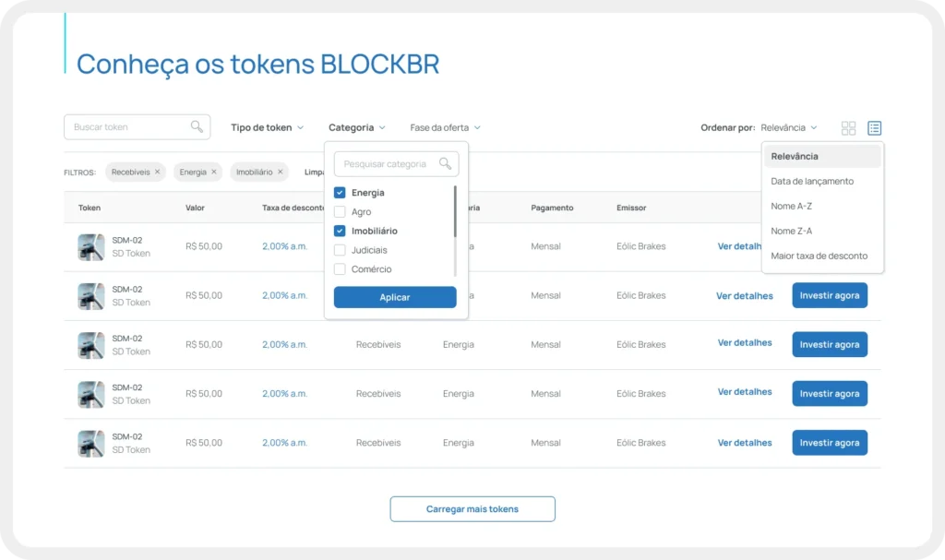Remove the Energia filter chip
This screenshot has width=945, height=560.
(214, 172)
